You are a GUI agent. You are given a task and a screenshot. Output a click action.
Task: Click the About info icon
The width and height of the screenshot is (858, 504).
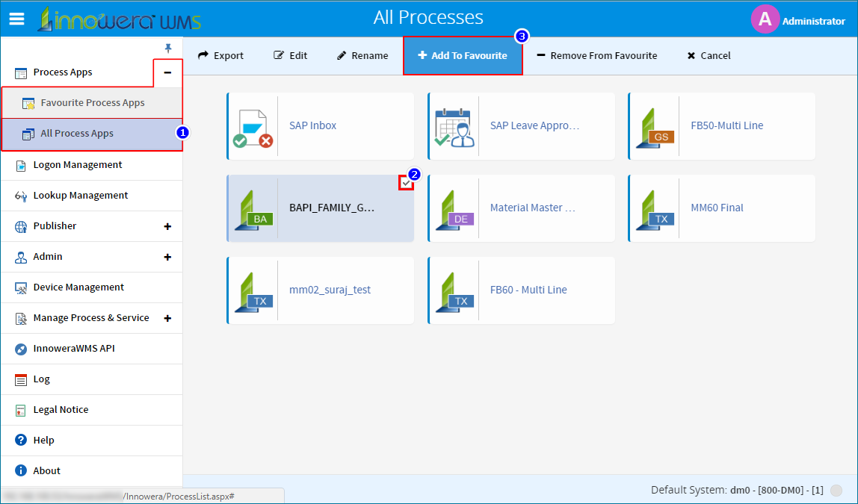tap(21, 470)
